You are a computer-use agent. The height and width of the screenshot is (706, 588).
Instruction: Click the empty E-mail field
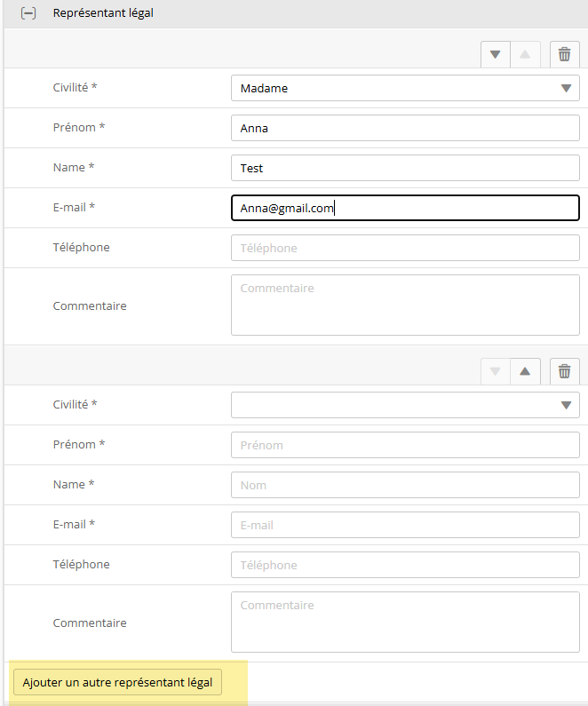(405, 525)
